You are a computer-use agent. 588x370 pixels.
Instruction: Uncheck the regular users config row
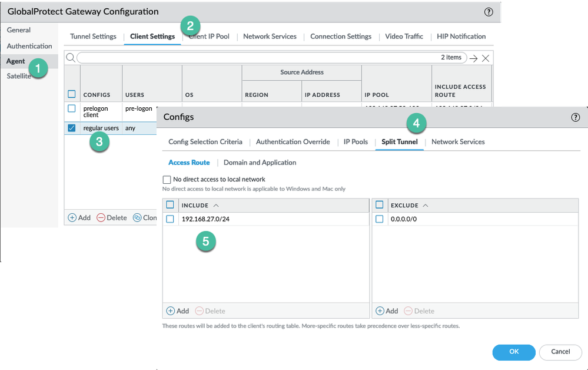(x=72, y=128)
